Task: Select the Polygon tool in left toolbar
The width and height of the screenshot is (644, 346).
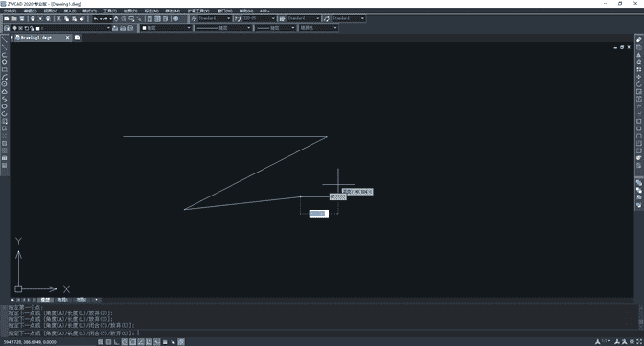Action: click(5, 62)
